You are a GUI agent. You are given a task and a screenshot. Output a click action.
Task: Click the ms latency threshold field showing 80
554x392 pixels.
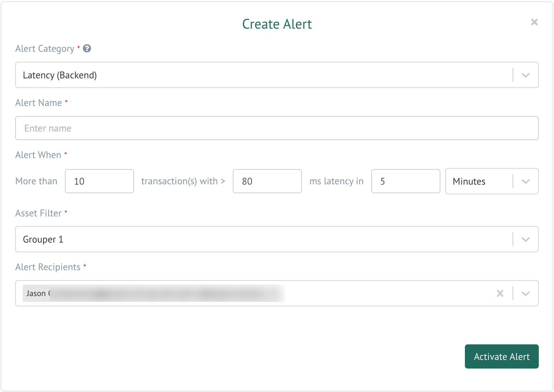click(267, 182)
